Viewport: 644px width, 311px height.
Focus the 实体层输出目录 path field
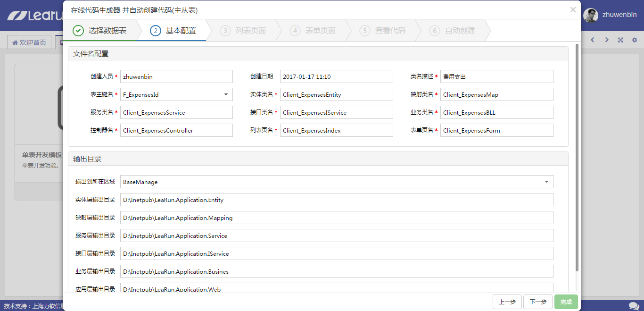(337, 200)
